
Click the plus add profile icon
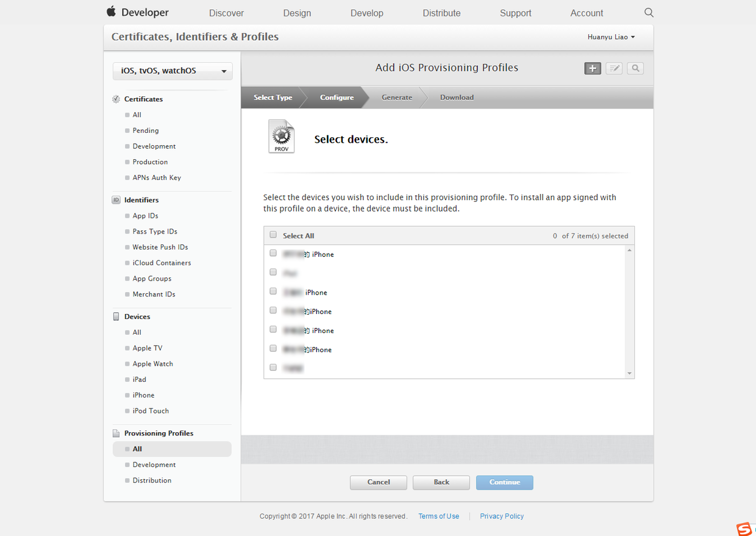point(593,68)
